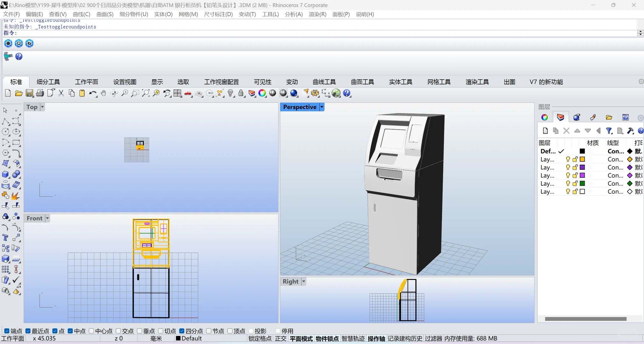Click the lock objects padlock icon

tap(241, 93)
